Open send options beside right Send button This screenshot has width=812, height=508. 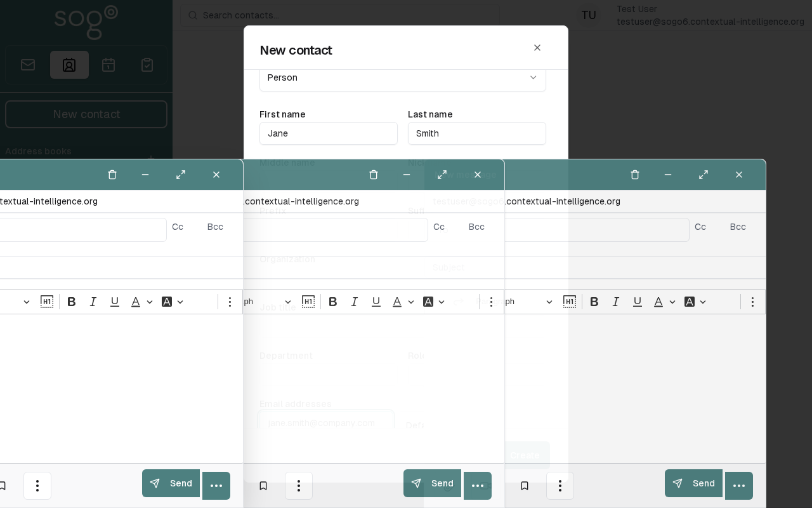tap(739, 486)
